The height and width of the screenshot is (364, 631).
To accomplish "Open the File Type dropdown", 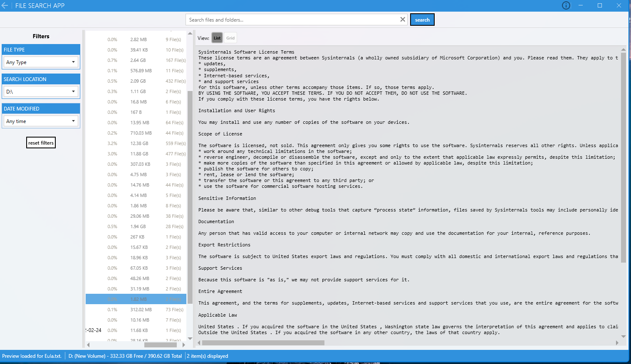I will click(x=41, y=62).
